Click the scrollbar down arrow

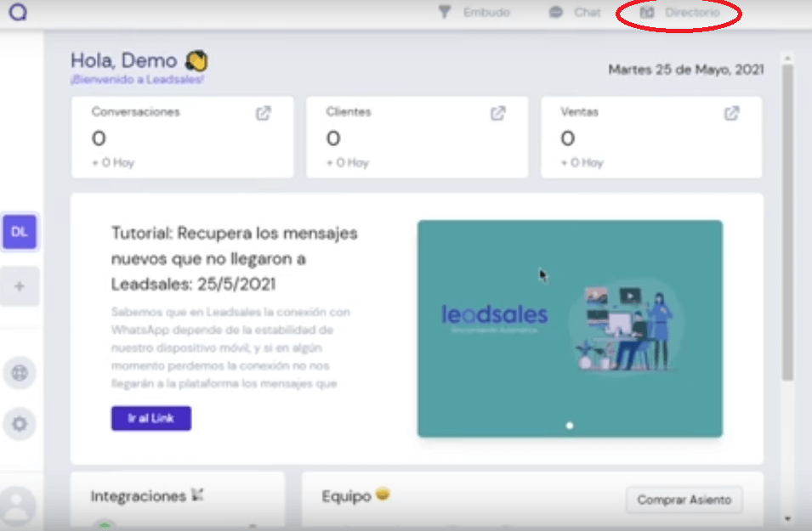click(787, 518)
